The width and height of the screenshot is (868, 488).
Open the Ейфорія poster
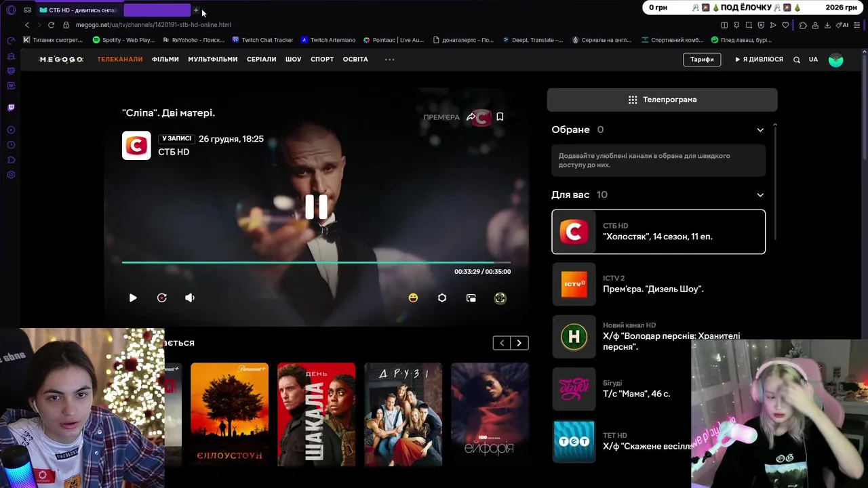pyautogui.click(x=490, y=414)
